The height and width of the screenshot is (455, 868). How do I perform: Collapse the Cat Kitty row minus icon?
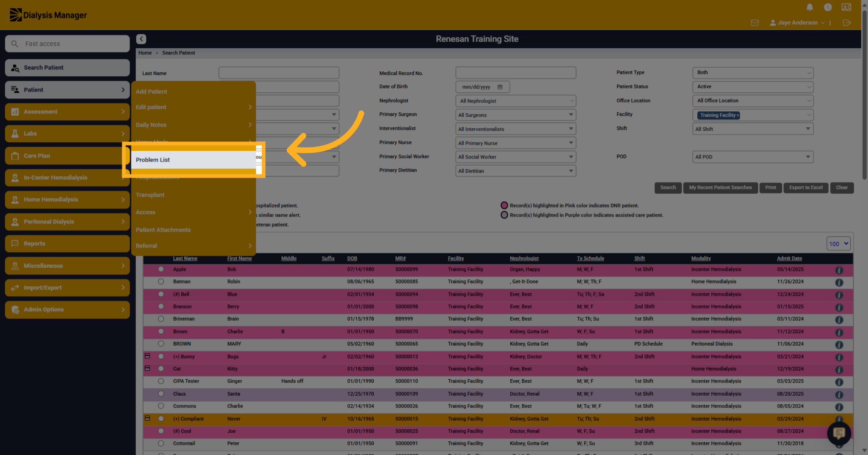click(x=147, y=368)
